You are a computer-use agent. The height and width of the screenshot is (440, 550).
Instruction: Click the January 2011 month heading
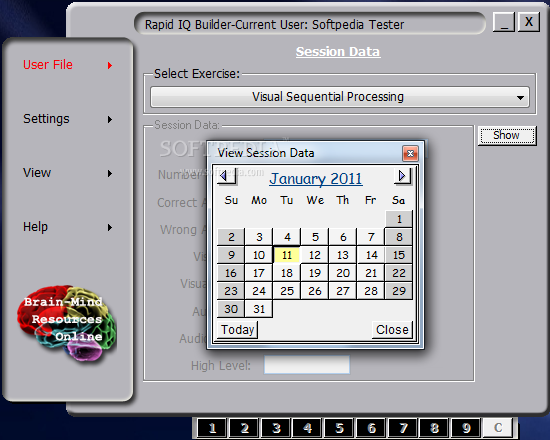316,179
